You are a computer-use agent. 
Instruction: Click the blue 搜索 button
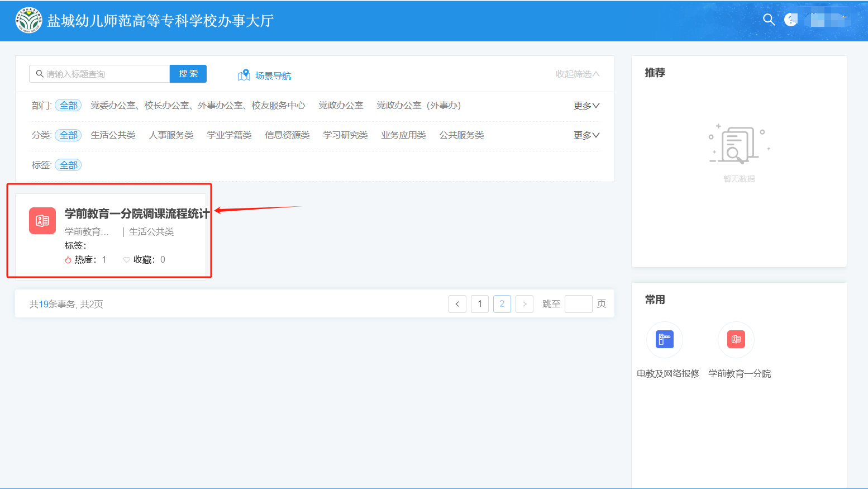pos(188,74)
